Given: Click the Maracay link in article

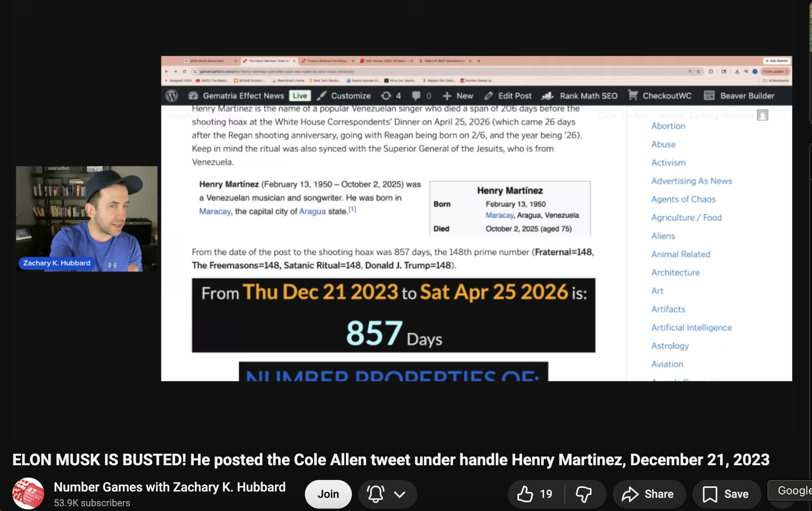Looking at the screenshot, I should (x=215, y=211).
